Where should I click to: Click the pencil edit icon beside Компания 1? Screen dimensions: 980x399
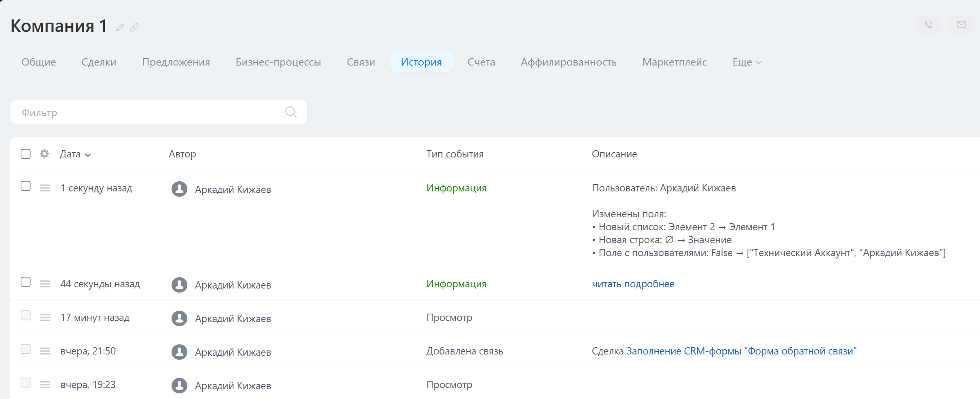120,28
